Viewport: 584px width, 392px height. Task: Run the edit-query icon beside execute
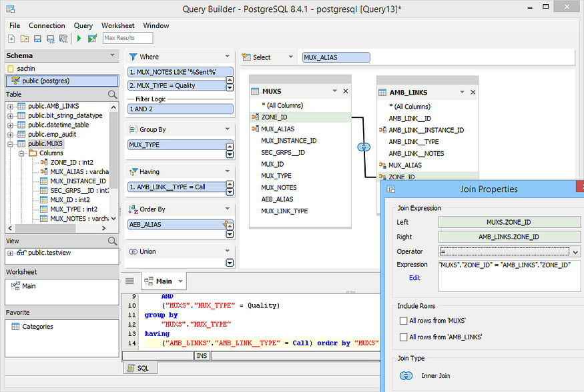(91, 38)
